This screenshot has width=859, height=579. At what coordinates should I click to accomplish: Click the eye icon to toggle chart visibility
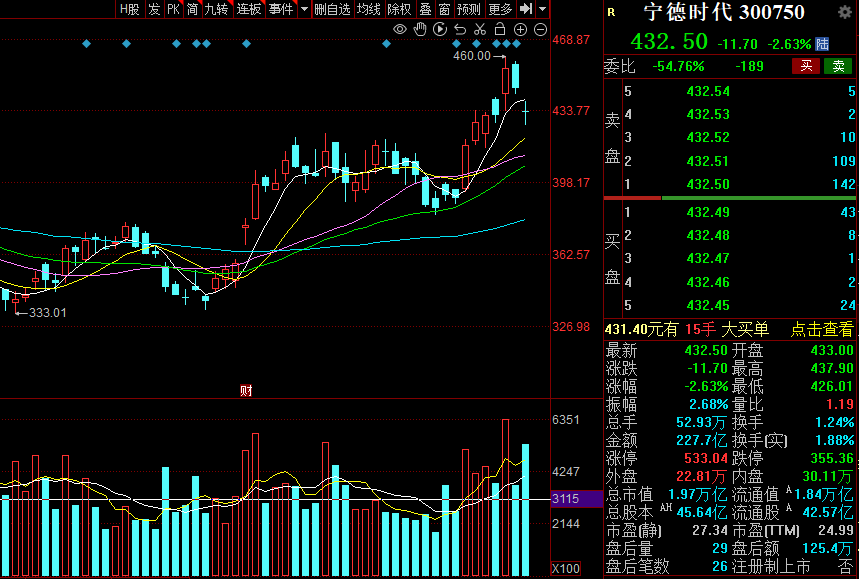coord(400,30)
